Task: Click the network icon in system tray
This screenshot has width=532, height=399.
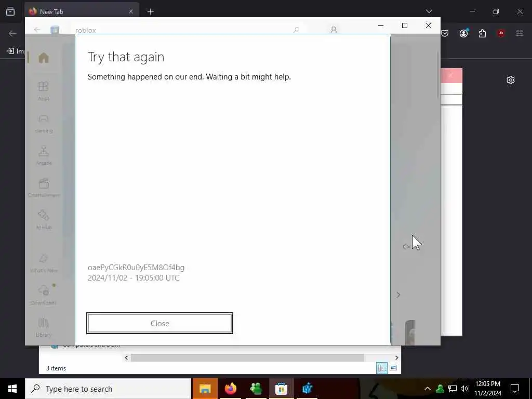Action: (453, 389)
